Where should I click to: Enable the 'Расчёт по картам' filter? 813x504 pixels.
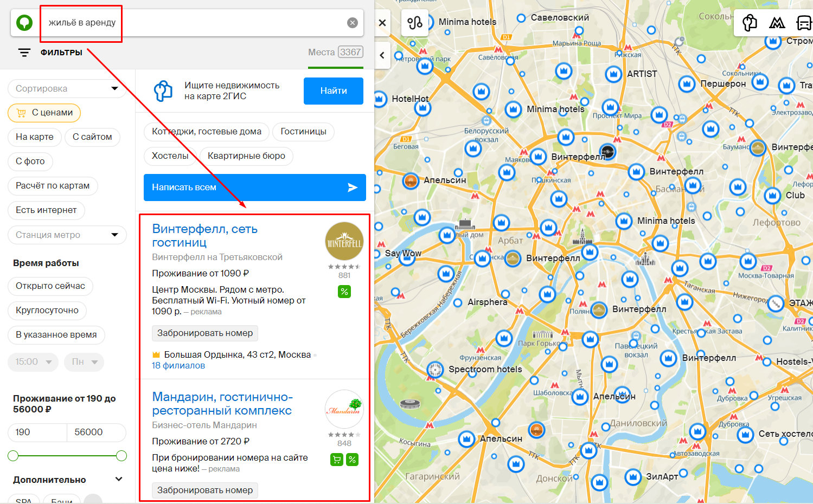point(53,186)
